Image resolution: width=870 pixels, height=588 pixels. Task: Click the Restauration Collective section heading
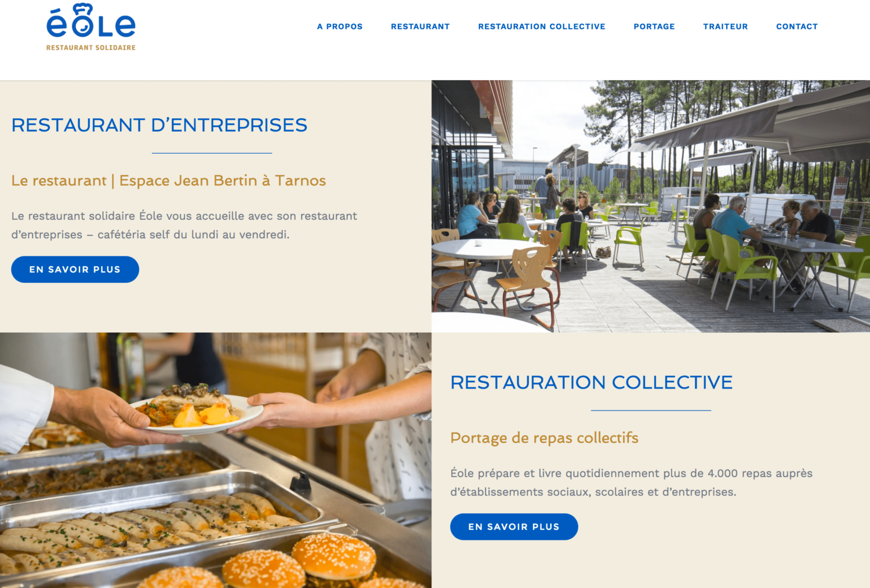pos(592,383)
